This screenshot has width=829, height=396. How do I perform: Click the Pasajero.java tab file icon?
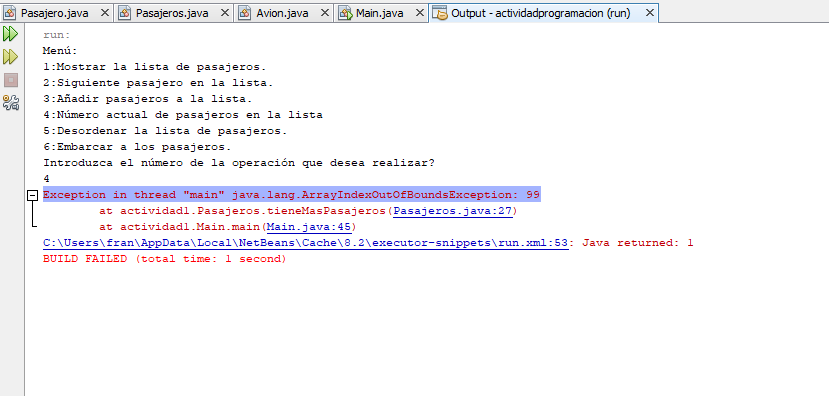[10, 13]
